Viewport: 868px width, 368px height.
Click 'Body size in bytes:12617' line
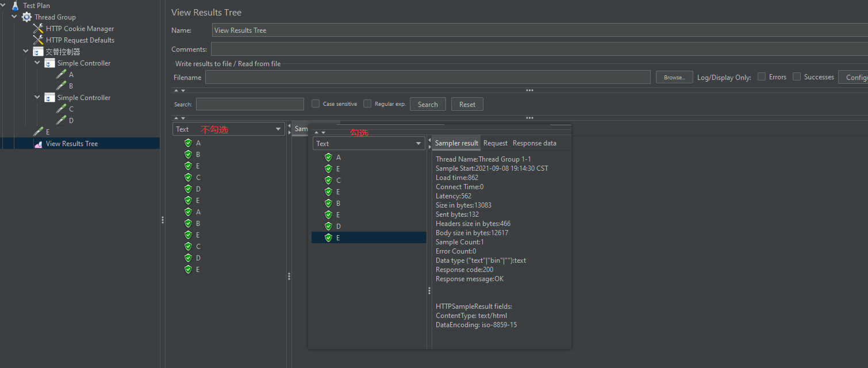tap(472, 233)
